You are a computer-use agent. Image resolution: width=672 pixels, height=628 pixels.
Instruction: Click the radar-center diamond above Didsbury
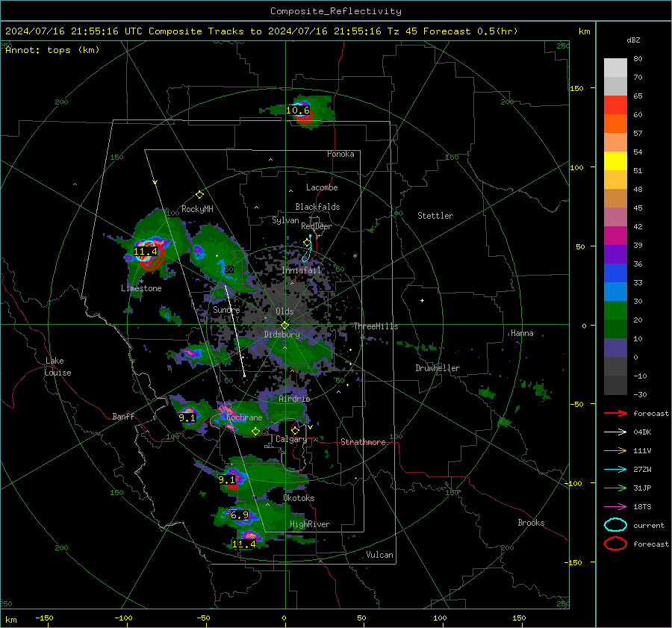285,326
